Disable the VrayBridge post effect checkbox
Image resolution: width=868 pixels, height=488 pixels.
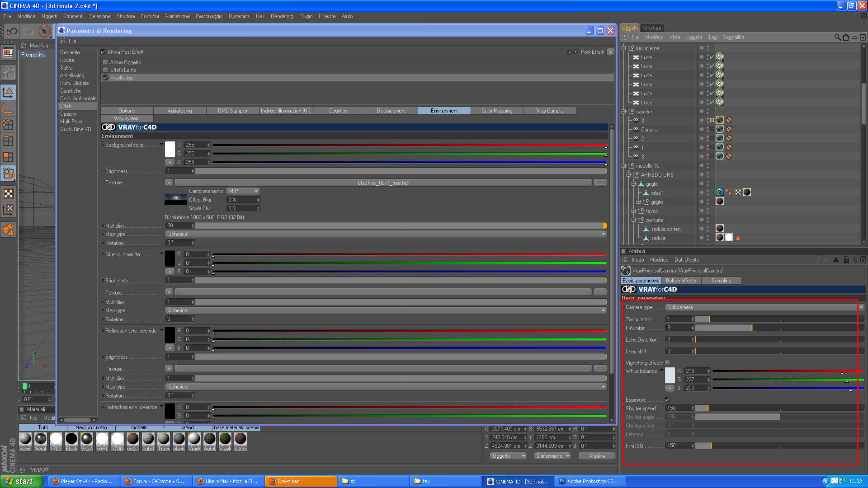click(105, 78)
